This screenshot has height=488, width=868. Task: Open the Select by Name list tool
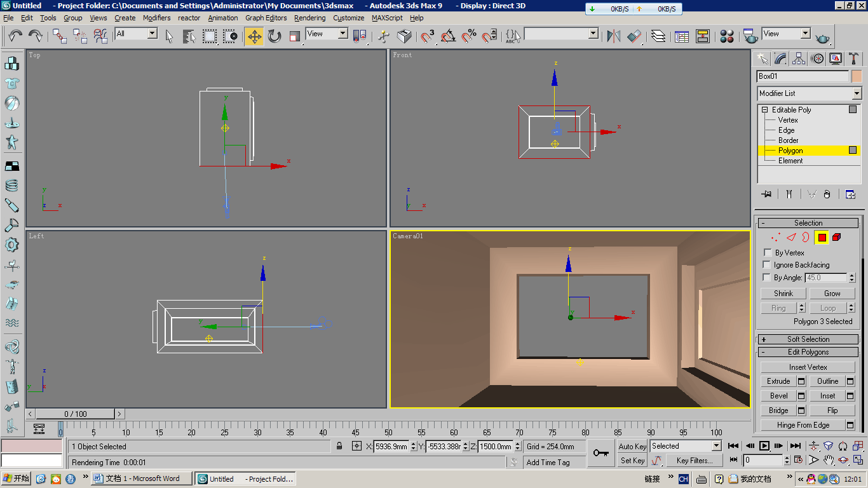(x=189, y=36)
